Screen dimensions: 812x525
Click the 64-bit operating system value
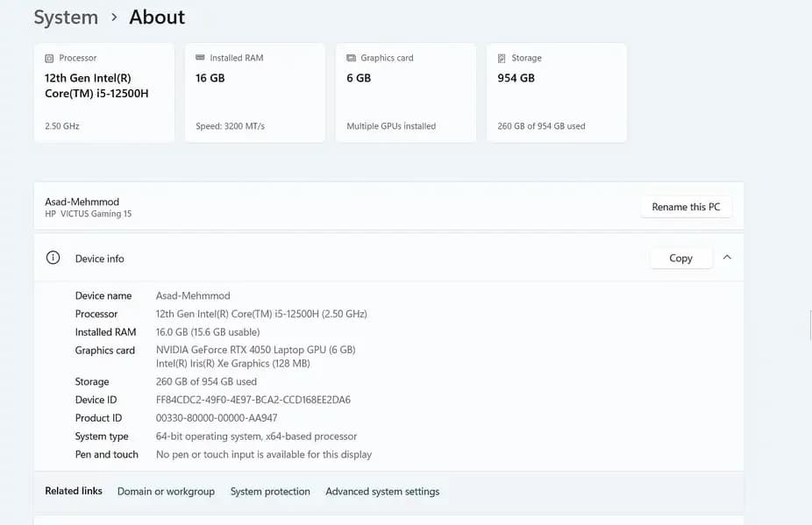pos(256,436)
